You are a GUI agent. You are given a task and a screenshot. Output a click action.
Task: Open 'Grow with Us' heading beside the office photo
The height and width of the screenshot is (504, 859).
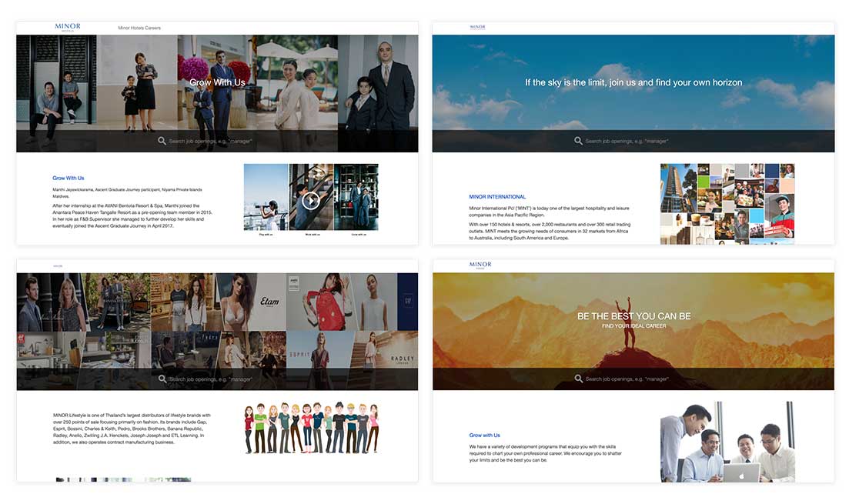pyautogui.click(x=484, y=436)
